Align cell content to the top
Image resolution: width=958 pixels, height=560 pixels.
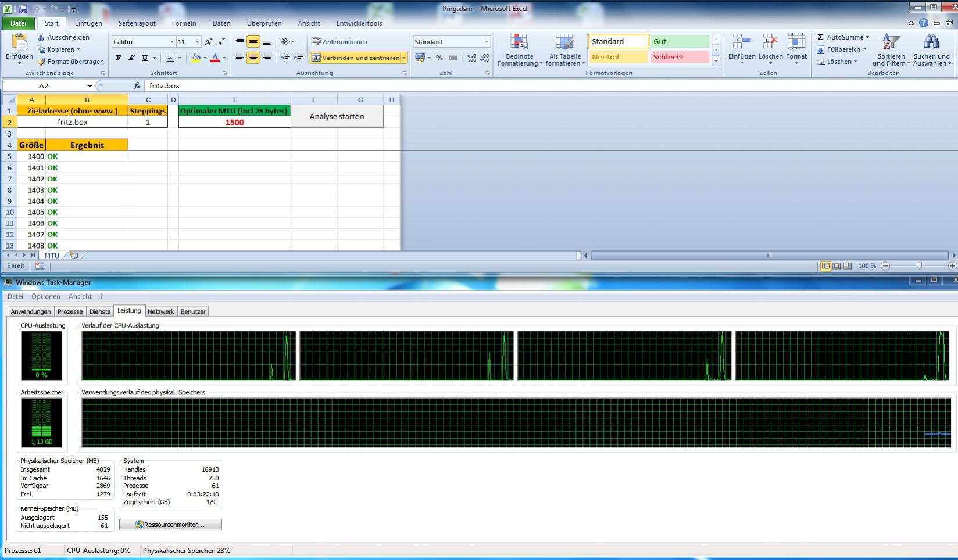[x=239, y=42]
